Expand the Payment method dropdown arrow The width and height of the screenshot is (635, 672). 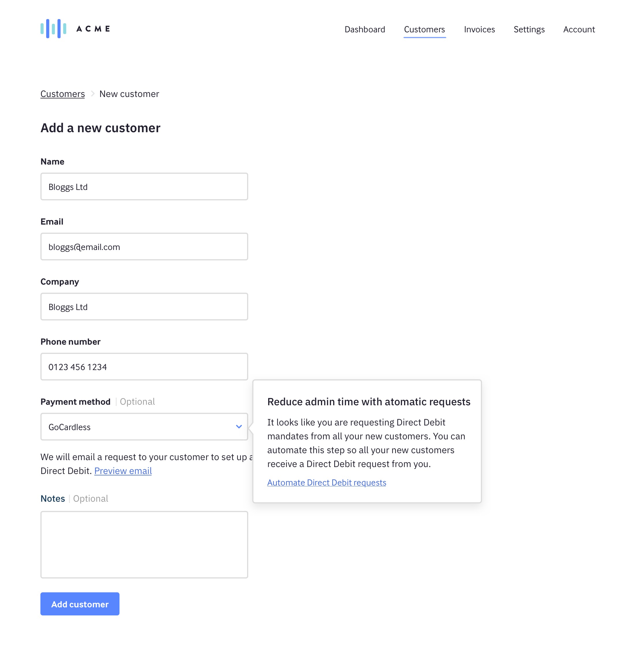[x=239, y=427]
